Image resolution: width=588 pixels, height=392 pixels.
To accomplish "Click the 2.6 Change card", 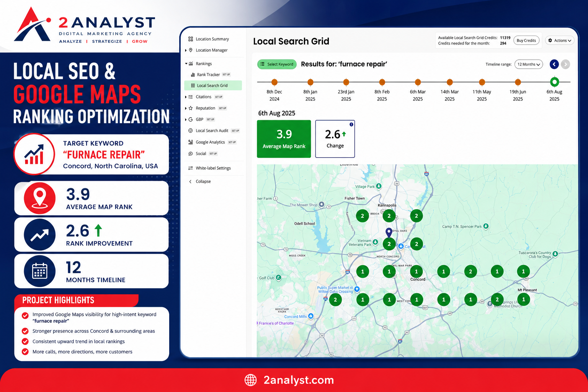I will (335, 139).
